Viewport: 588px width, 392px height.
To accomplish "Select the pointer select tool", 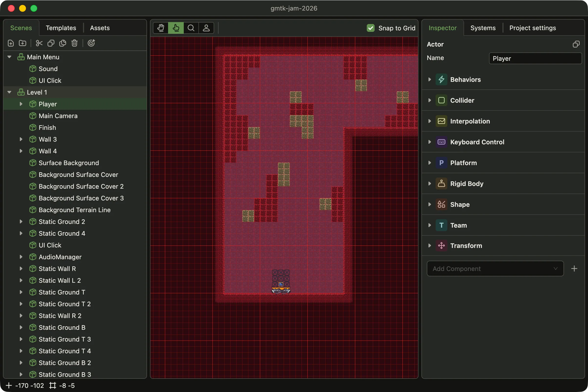I will (x=176, y=28).
